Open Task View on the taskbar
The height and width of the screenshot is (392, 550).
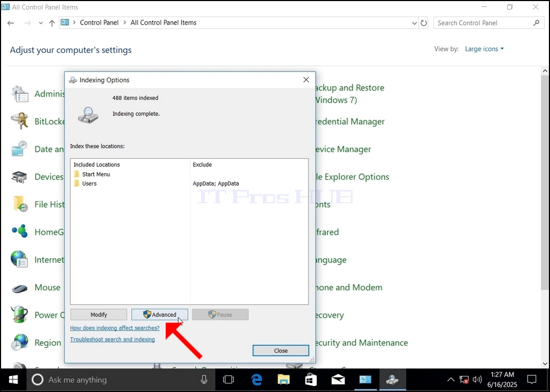(x=228, y=380)
